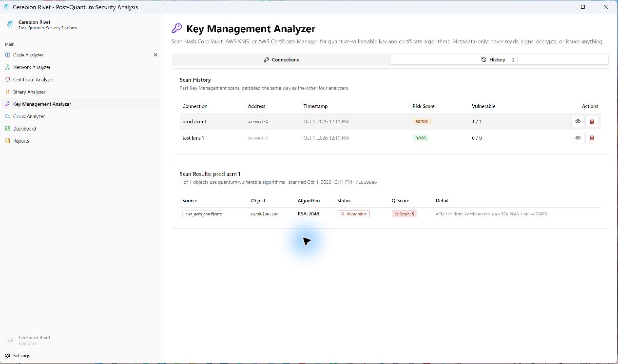Click the Vulnerable column header

(x=483, y=106)
